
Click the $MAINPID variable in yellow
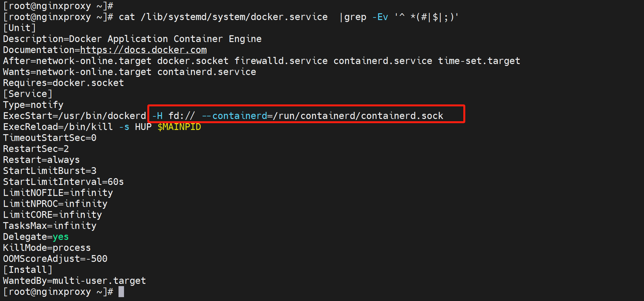click(x=179, y=127)
